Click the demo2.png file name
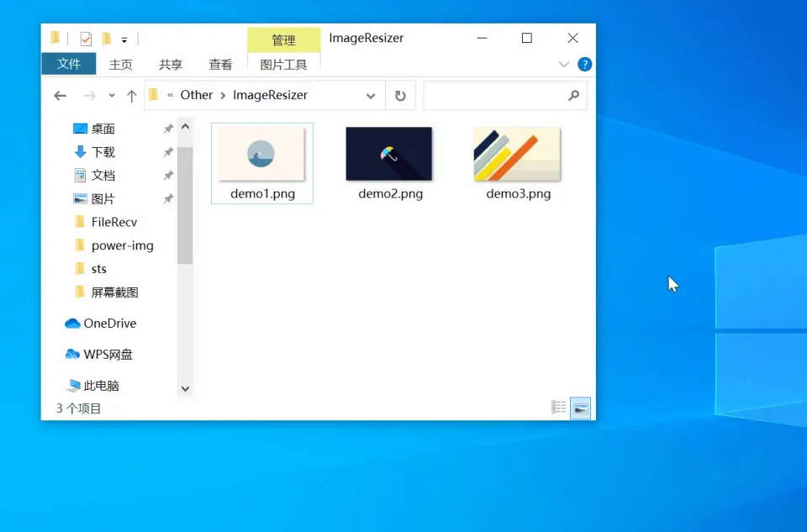Screen dimensions: 807x532 coord(391,194)
